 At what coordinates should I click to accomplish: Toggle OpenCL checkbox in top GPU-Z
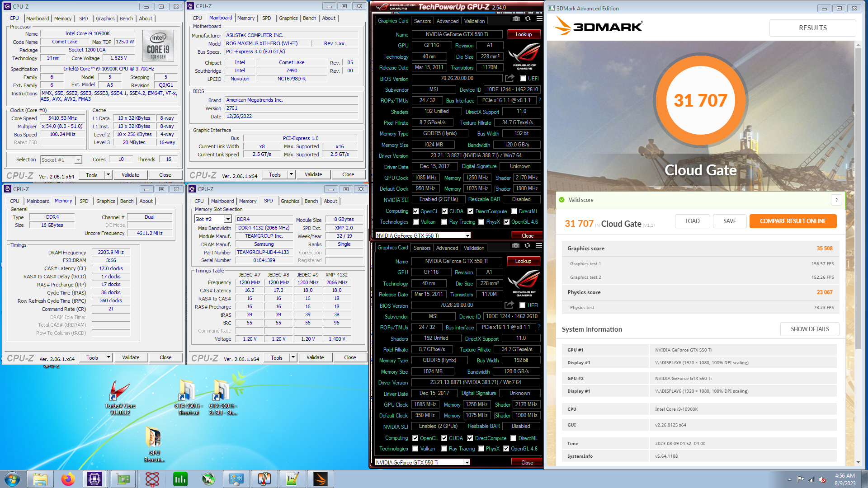pos(416,211)
